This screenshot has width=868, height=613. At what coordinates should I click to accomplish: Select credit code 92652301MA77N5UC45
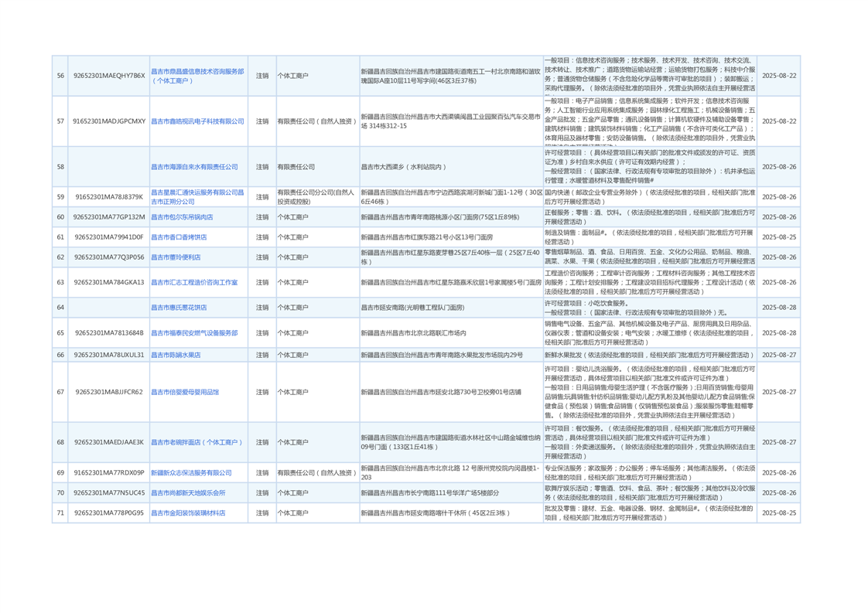(109, 492)
